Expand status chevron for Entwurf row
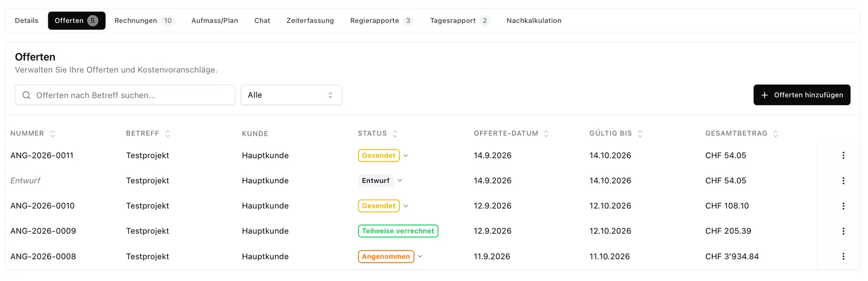This screenshot has height=281, width=868. [400, 181]
